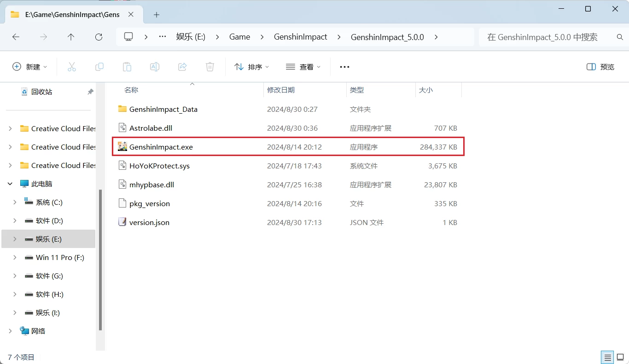Click the HoYoKProtect.sys file icon

122,166
